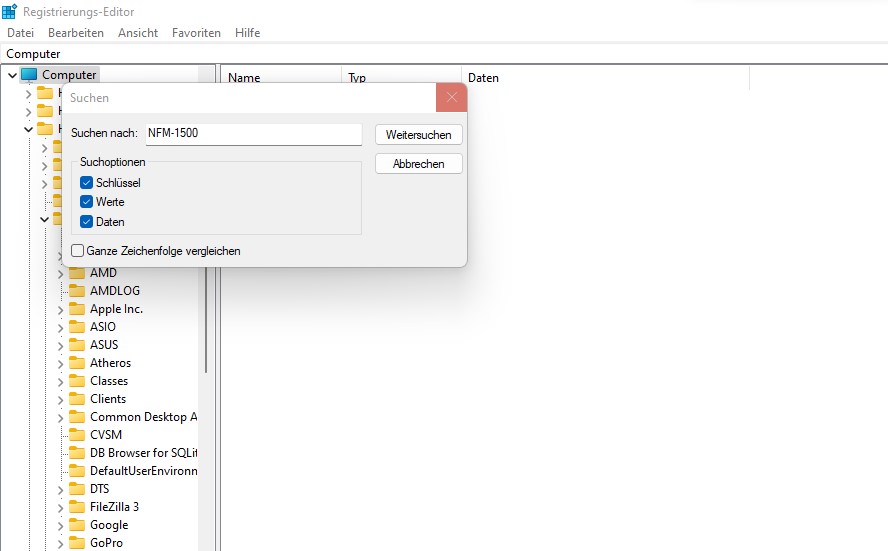Expand the Apple Inc. key
This screenshot has height=551, width=888.
click(x=60, y=310)
